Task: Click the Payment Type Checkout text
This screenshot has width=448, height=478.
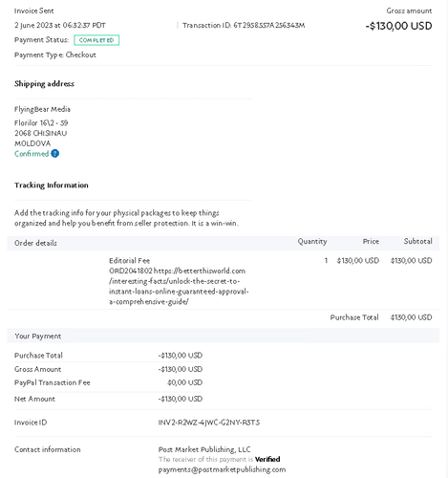Action: (55, 54)
